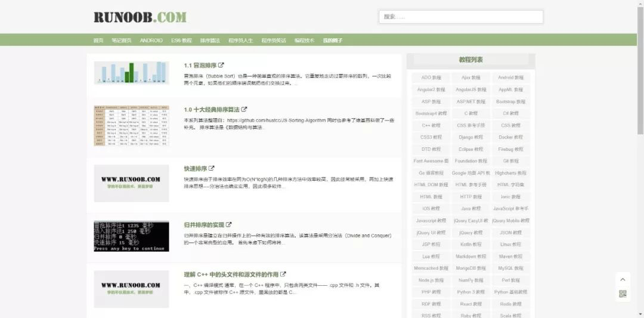
Task: Open 编程技术 in the navigation bar
Action: click(304, 40)
